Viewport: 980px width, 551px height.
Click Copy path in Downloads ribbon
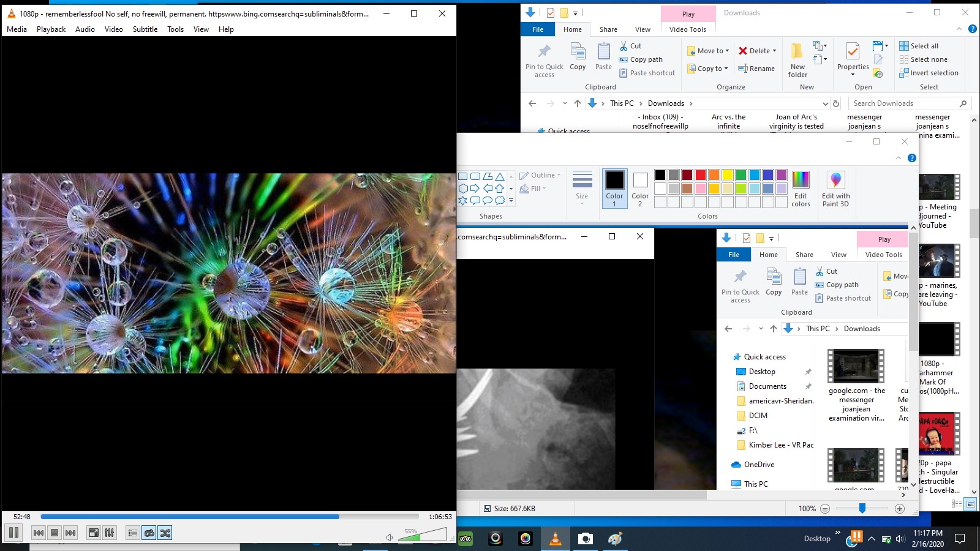[641, 59]
